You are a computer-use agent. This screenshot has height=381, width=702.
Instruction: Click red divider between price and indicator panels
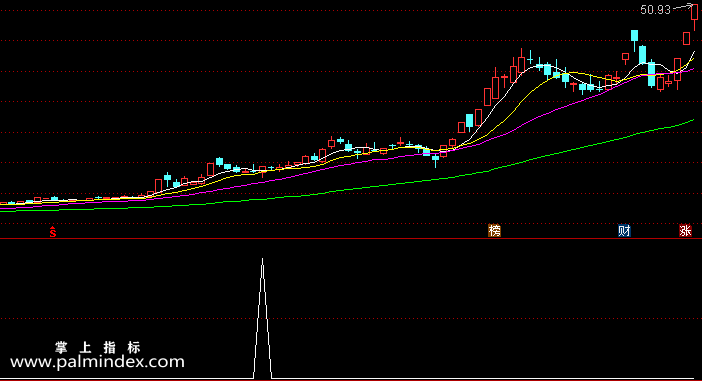(351, 239)
